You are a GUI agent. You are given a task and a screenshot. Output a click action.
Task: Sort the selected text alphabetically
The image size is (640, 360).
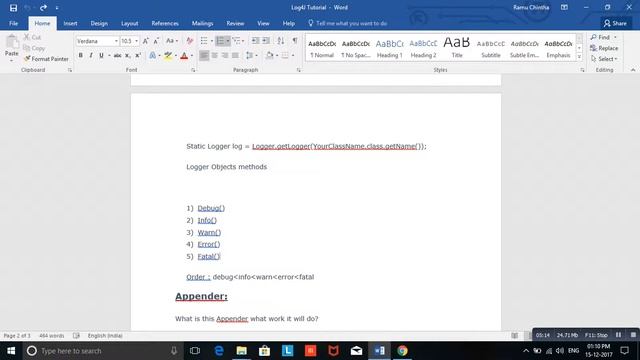click(x=281, y=41)
